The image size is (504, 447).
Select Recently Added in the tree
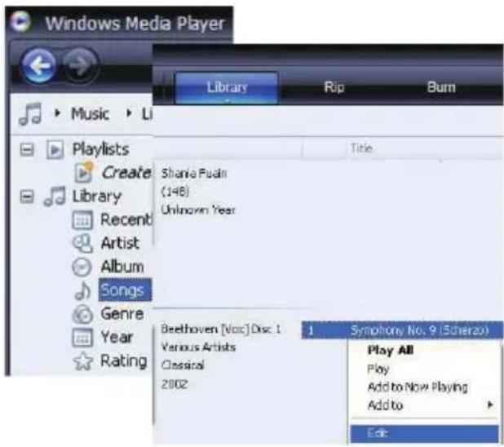pyautogui.click(x=126, y=219)
